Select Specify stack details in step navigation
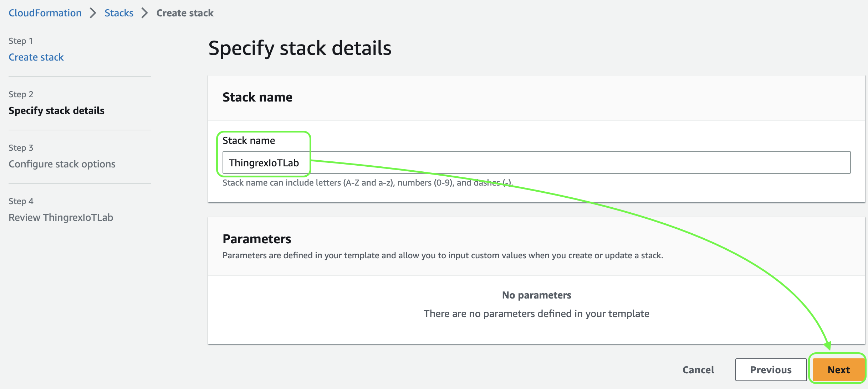Screen dimensions: 868x389 tap(56, 110)
